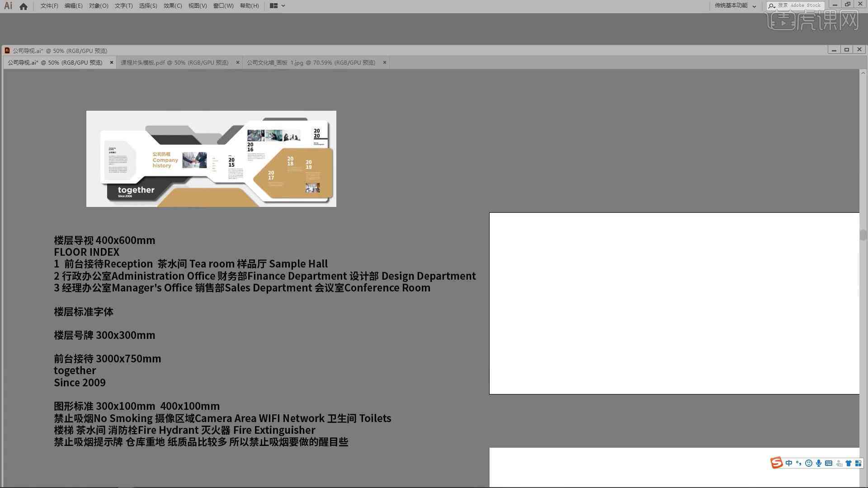
Task: Click the Adobe Illustrator home icon
Action: 23,5
